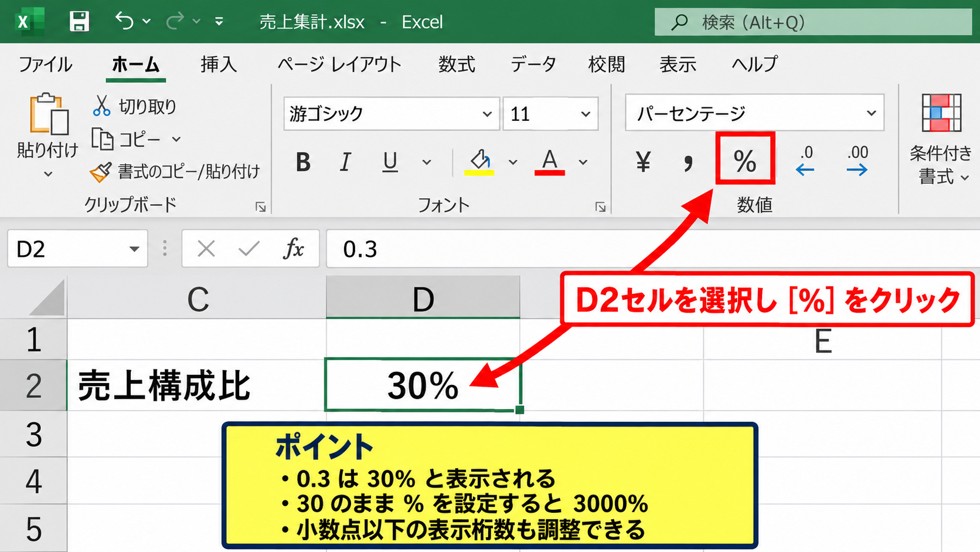Click the 検索 search box
The image size is (980, 552).
813,22
